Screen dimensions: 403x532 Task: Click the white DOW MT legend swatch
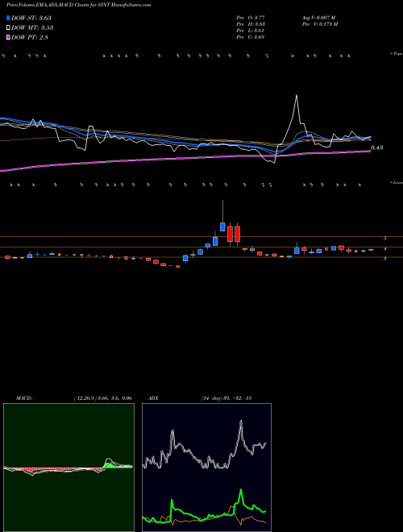(x=8, y=28)
